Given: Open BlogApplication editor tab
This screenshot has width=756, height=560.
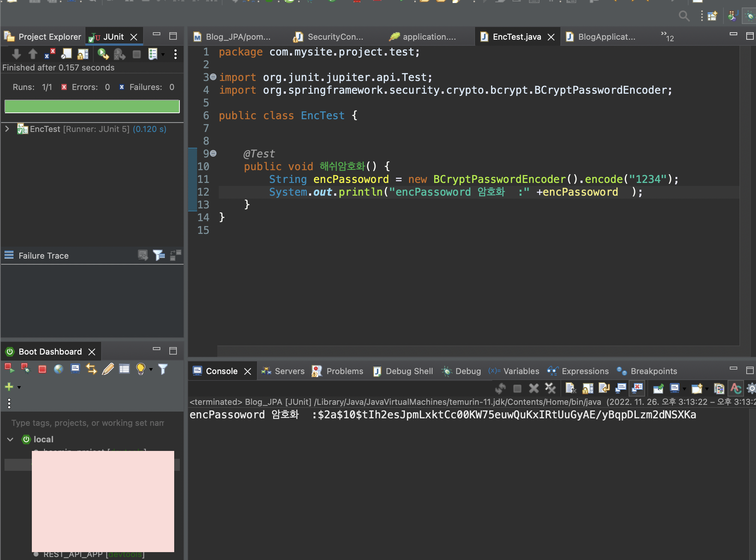Looking at the screenshot, I should (x=601, y=37).
